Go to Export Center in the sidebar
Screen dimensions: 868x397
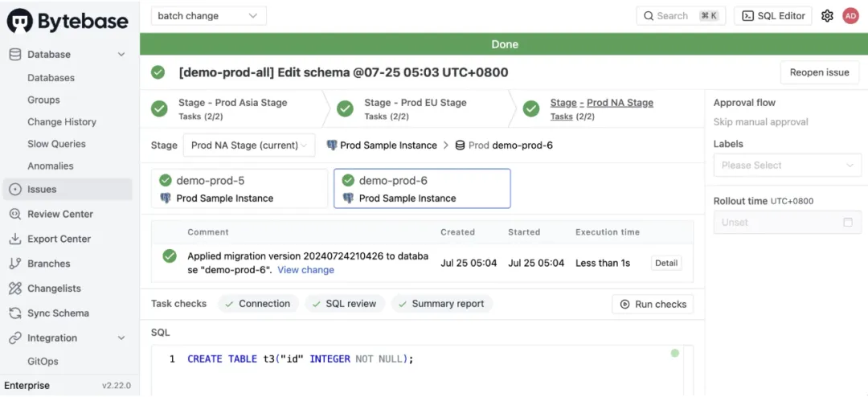tap(59, 239)
